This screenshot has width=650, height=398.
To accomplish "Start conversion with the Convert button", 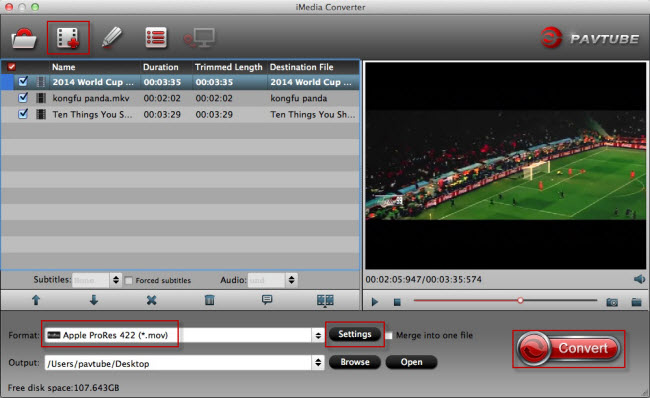I will click(x=568, y=349).
